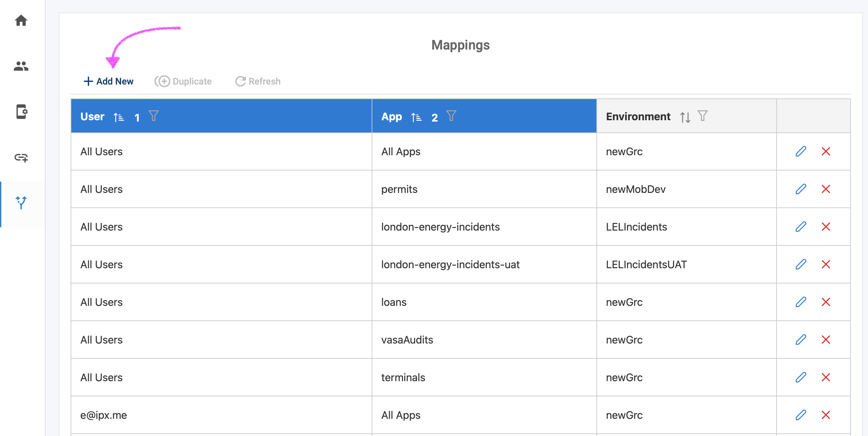Image resolution: width=868 pixels, height=436 pixels.
Task: Click Add New mapping button
Action: point(109,81)
